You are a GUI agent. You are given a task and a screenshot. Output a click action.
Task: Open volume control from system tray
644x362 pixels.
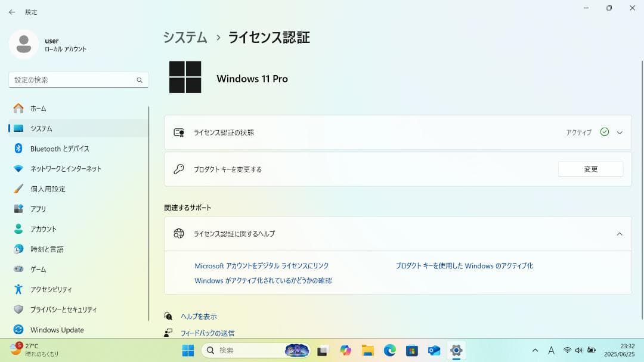[579, 350]
